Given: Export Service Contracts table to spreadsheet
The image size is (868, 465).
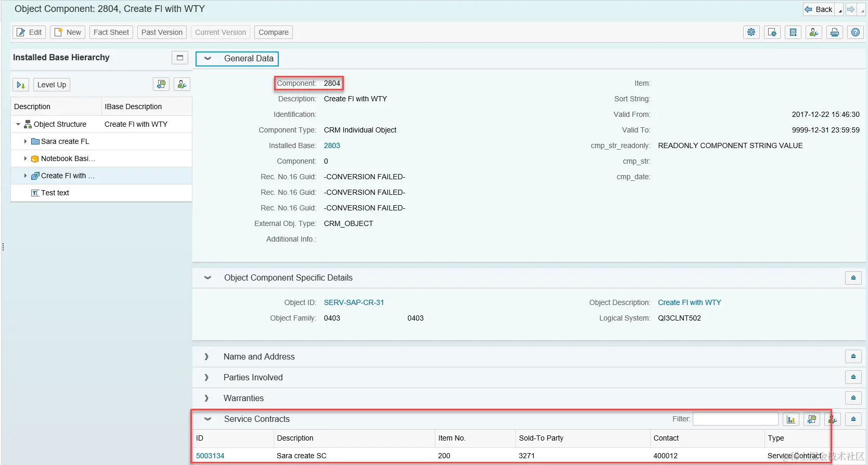Looking at the screenshot, I should pyautogui.click(x=812, y=419).
